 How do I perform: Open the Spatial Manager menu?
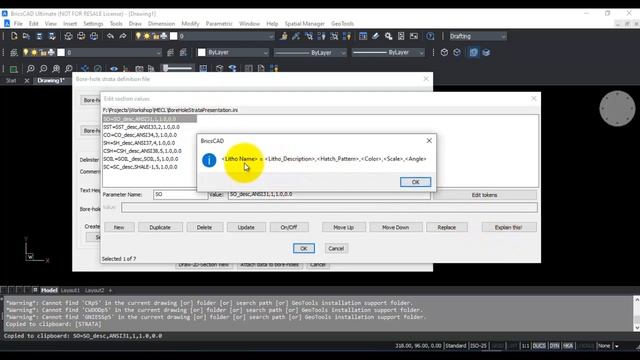(304, 24)
